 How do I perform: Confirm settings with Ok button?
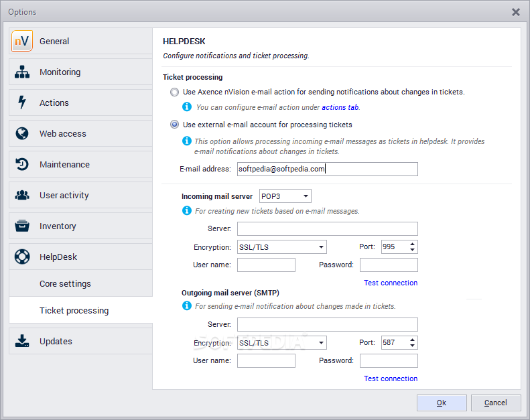[442, 403]
